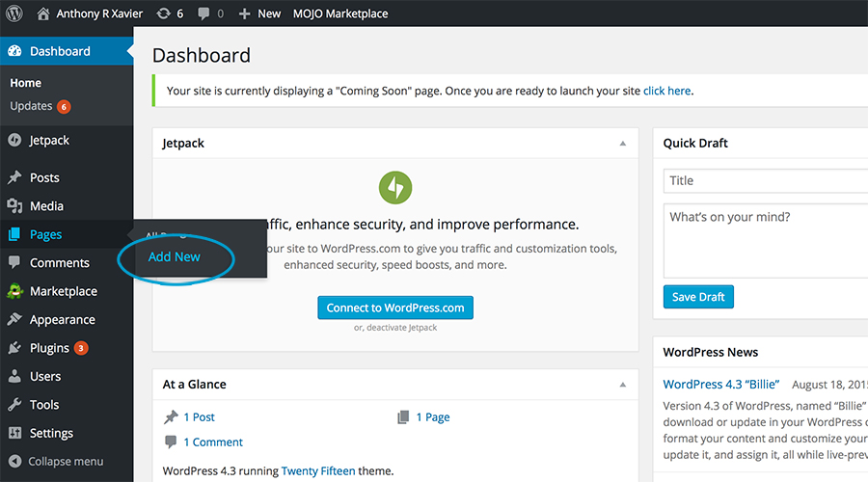Click the Pages icon in sidebar
The width and height of the screenshot is (868, 482).
point(14,234)
